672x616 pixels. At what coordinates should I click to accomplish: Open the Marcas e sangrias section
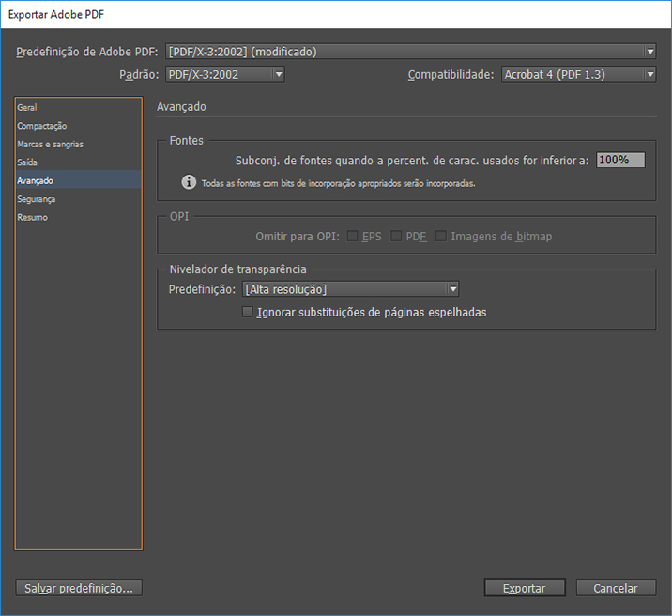(50, 145)
